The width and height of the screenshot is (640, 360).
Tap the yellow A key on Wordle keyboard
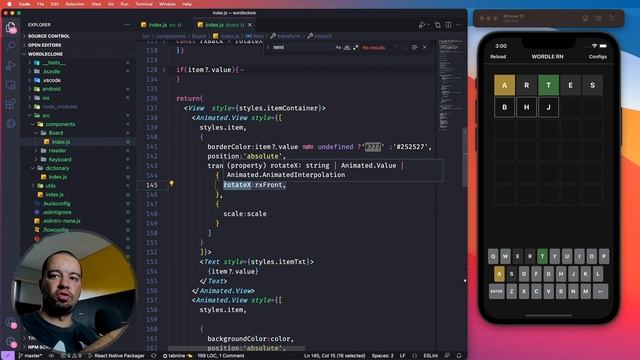click(x=499, y=274)
